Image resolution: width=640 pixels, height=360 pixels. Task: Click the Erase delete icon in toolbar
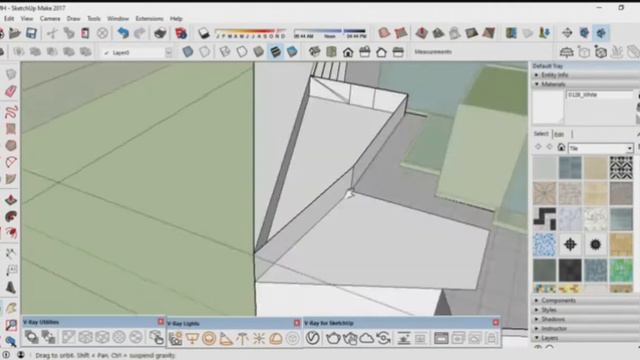tap(102, 33)
